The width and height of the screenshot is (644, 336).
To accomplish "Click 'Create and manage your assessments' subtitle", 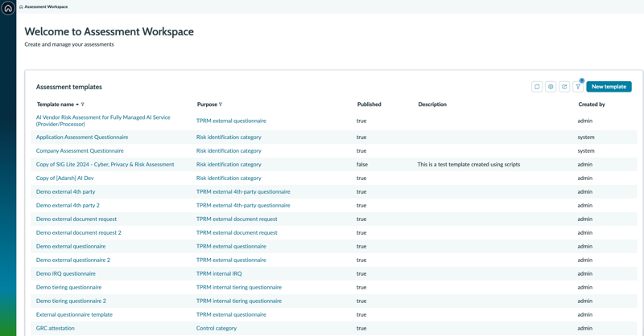I will click(69, 44).
